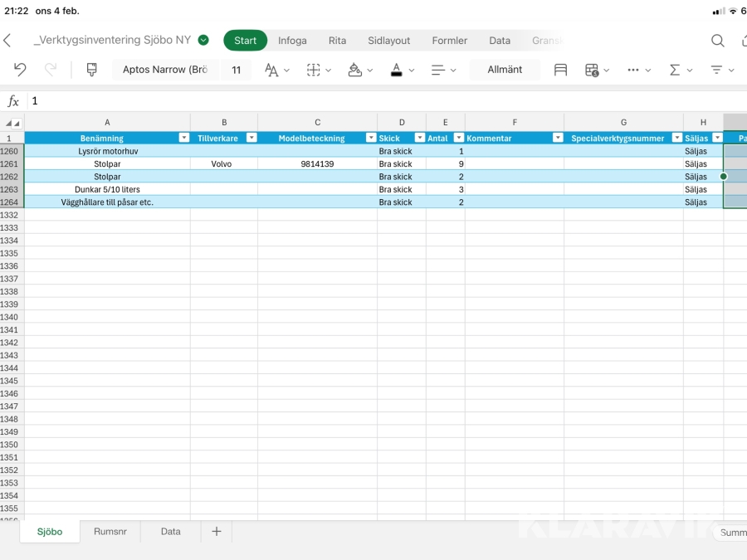Tap the back chevron to leave workbook
The image size is (747, 560).
point(7,41)
